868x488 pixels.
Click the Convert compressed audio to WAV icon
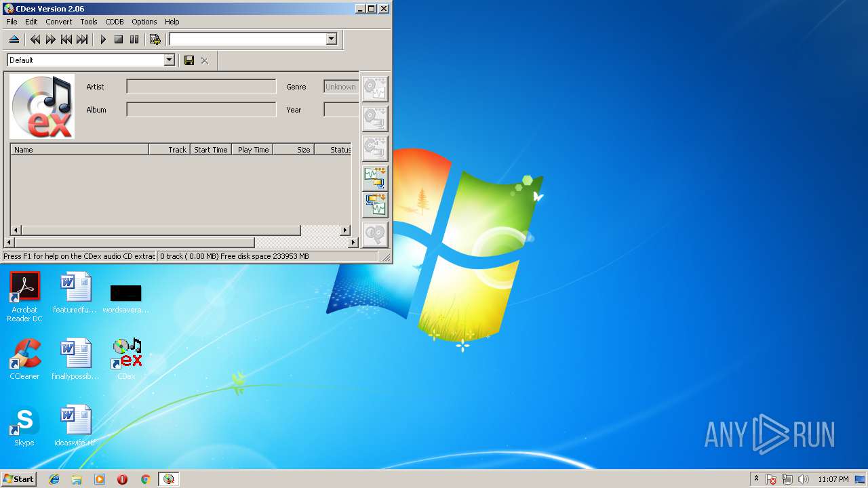(375, 205)
